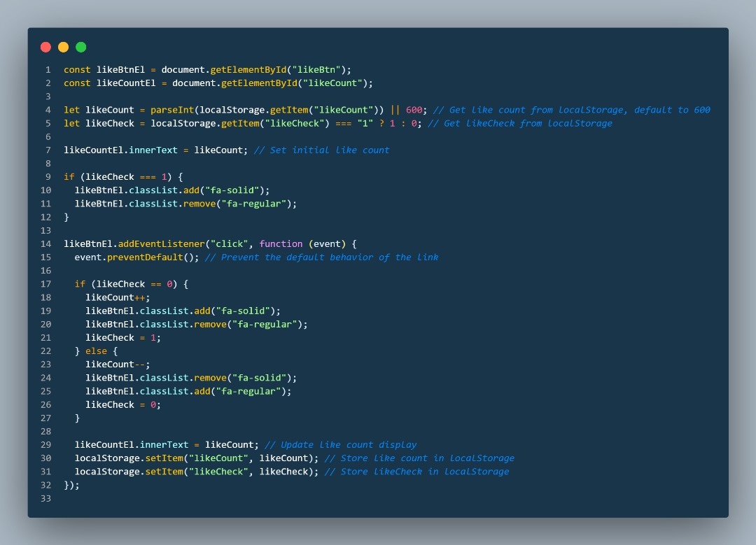Click line number 1 in the gutter

[48, 70]
